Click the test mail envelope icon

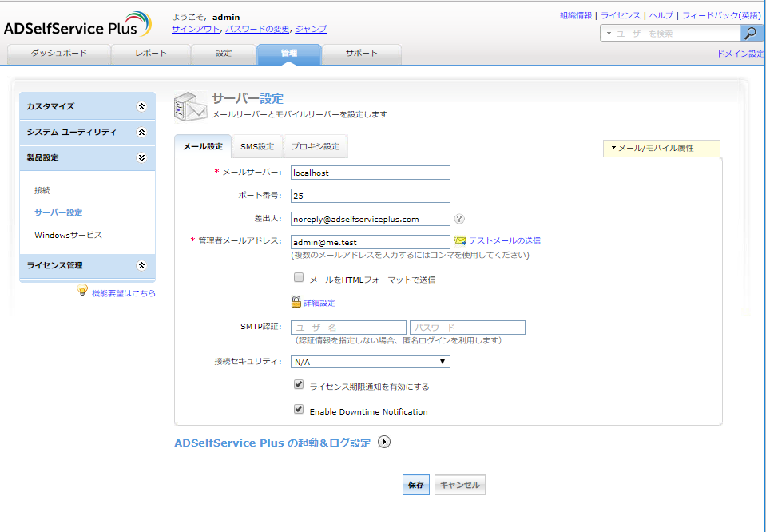click(x=460, y=240)
